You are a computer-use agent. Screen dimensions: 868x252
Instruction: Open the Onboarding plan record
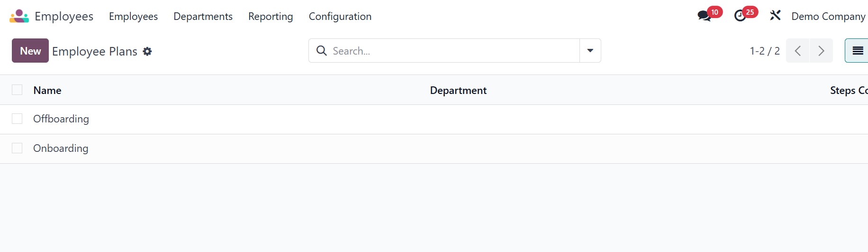pyautogui.click(x=61, y=148)
